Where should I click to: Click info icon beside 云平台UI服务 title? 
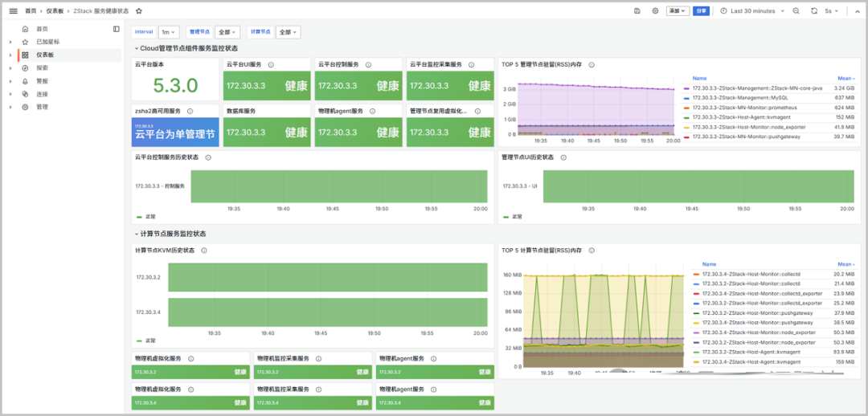[271, 64]
